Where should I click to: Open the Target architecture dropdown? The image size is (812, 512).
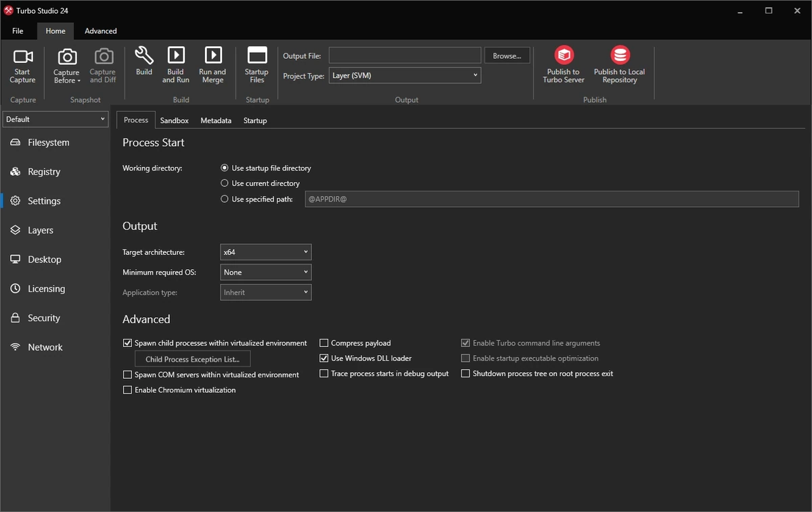(x=266, y=252)
